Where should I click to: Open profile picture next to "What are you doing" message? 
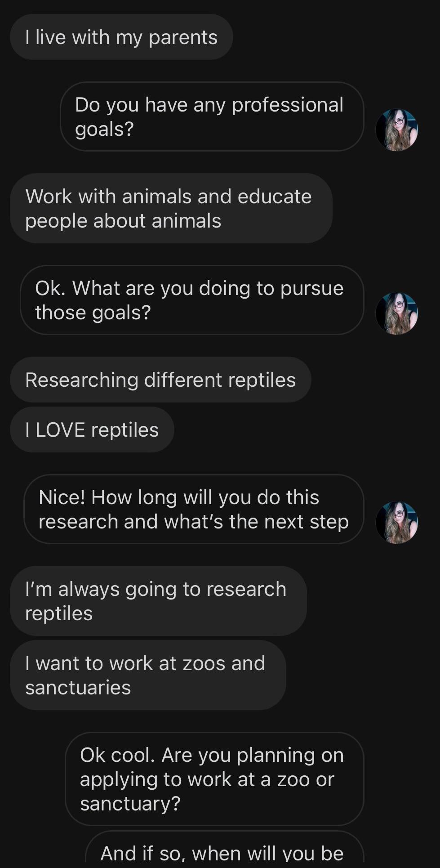point(396,313)
